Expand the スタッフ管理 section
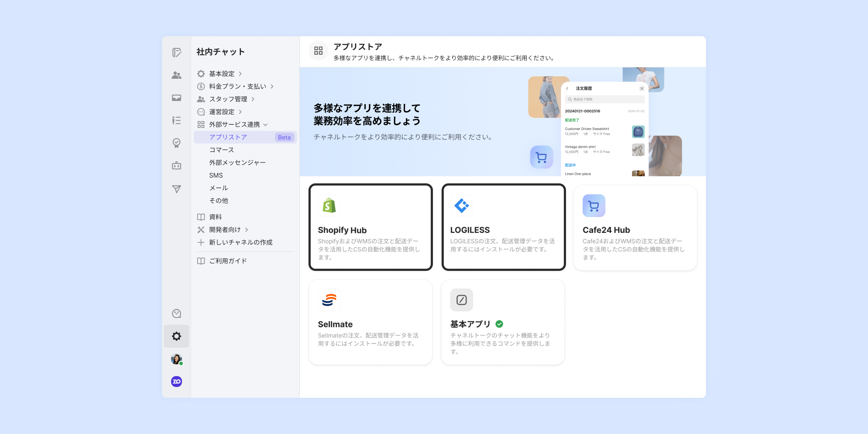This screenshot has height=434, width=868. click(x=228, y=99)
